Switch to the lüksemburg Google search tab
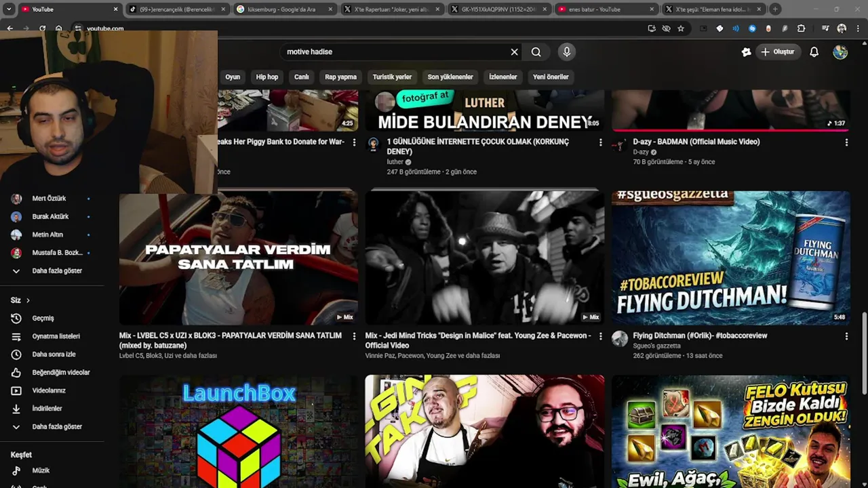The width and height of the screenshot is (868, 488). pyautogui.click(x=285, y=9)
